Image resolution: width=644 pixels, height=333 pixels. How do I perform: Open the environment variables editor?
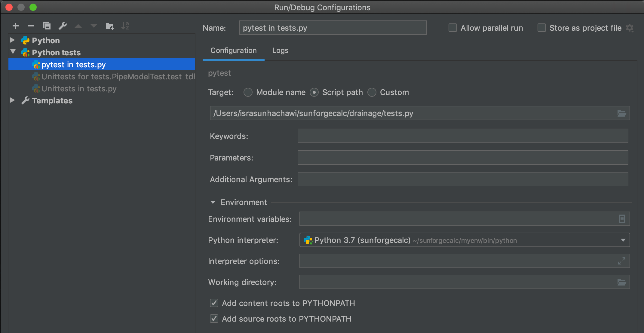pos(622,219)
